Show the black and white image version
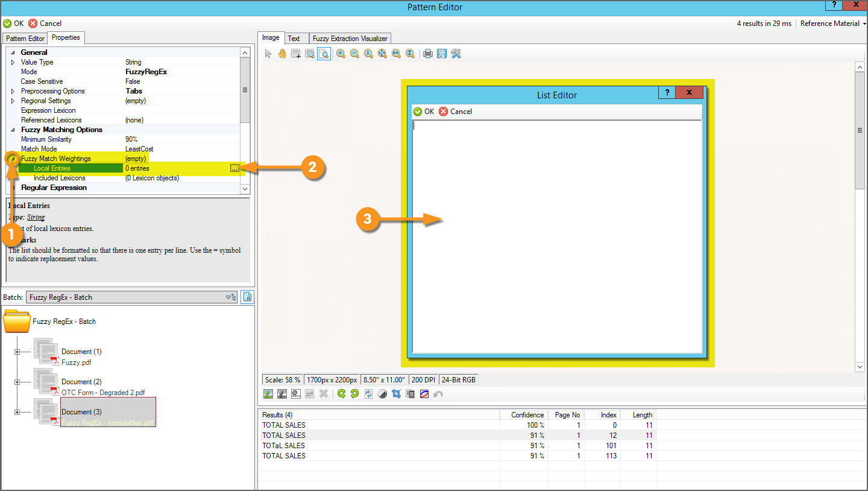The height and width of the screenshot is (491, 868). click(x=295, y=394)
